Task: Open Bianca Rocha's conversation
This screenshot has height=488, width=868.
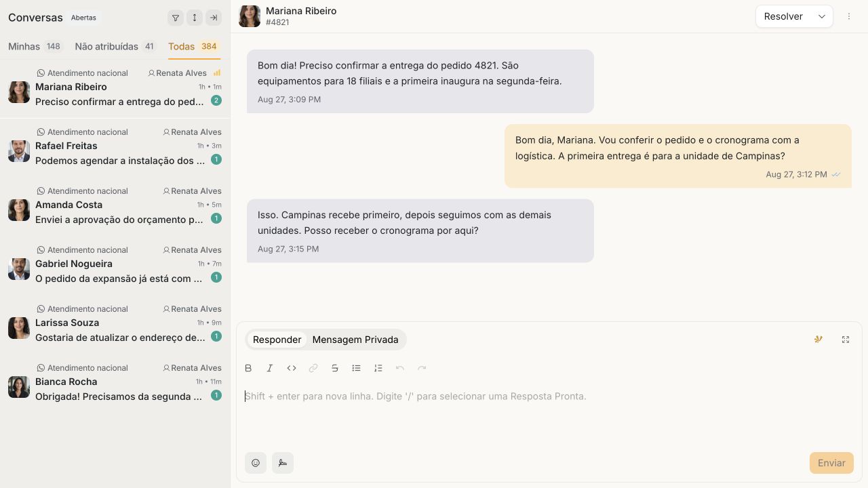Action: [x=115, y=382]
